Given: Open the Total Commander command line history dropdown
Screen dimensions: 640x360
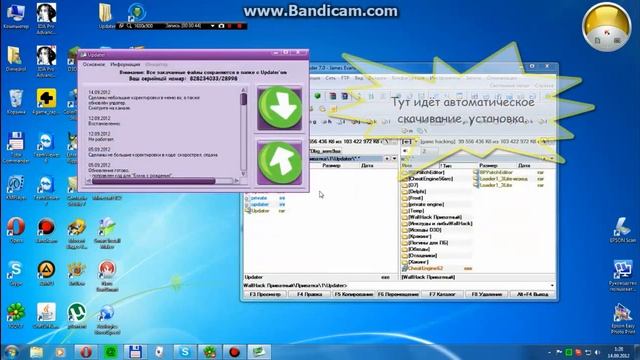Looking at the screenshot, I should coord(552,285).
